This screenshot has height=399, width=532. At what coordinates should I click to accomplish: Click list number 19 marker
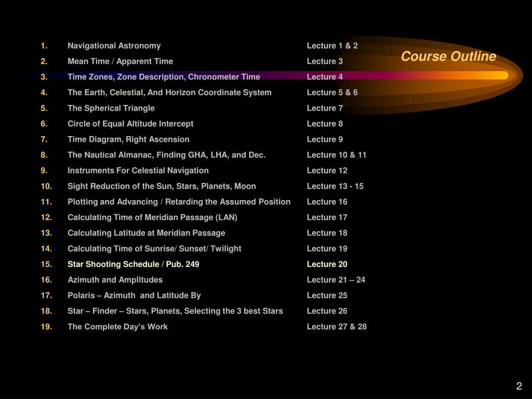pos(46,327)
